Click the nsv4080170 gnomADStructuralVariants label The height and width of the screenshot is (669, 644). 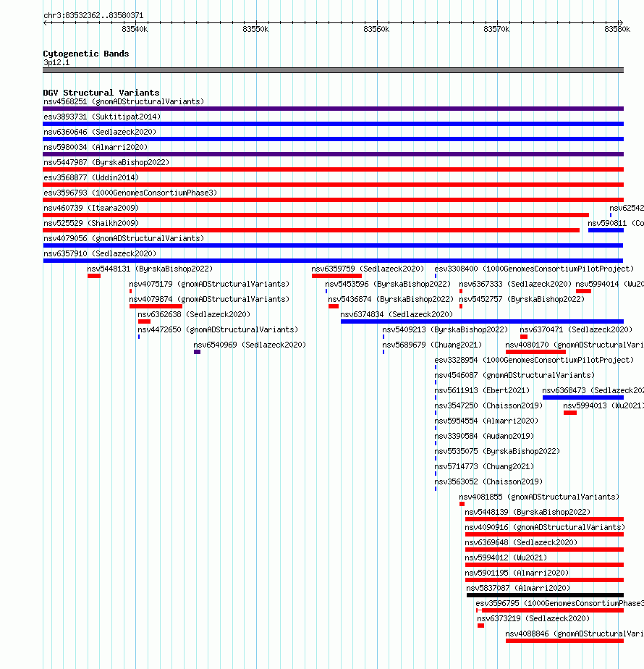pyautogui.click(x=575, y=345)
